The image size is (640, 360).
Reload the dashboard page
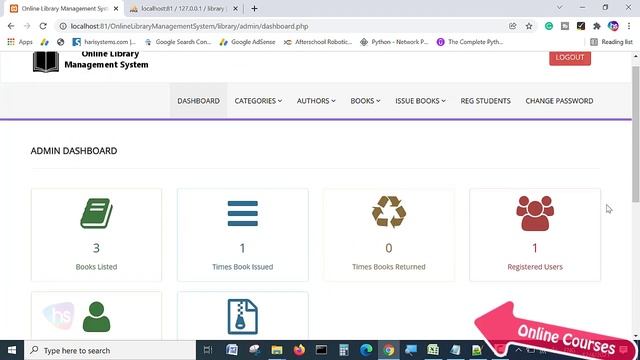(x=43, y=26)
